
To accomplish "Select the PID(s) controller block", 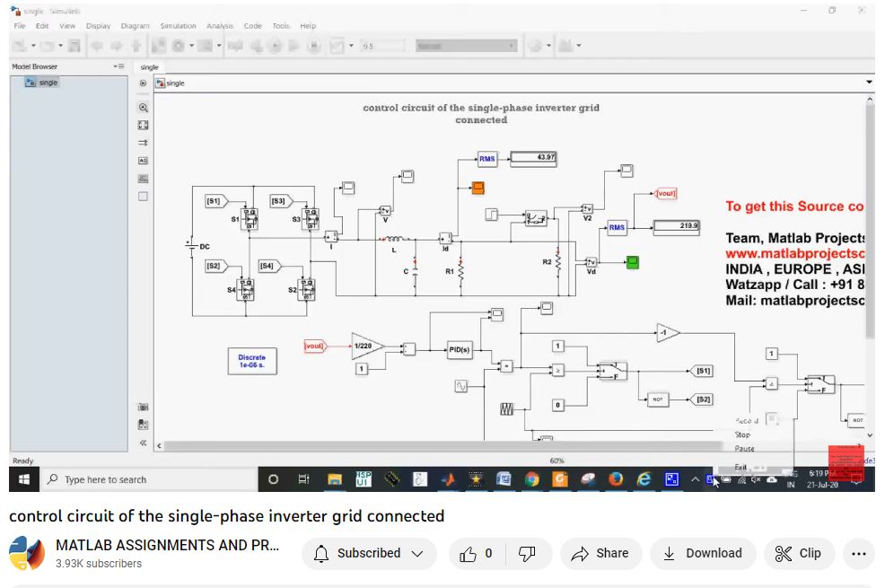I will pos(460,350).
